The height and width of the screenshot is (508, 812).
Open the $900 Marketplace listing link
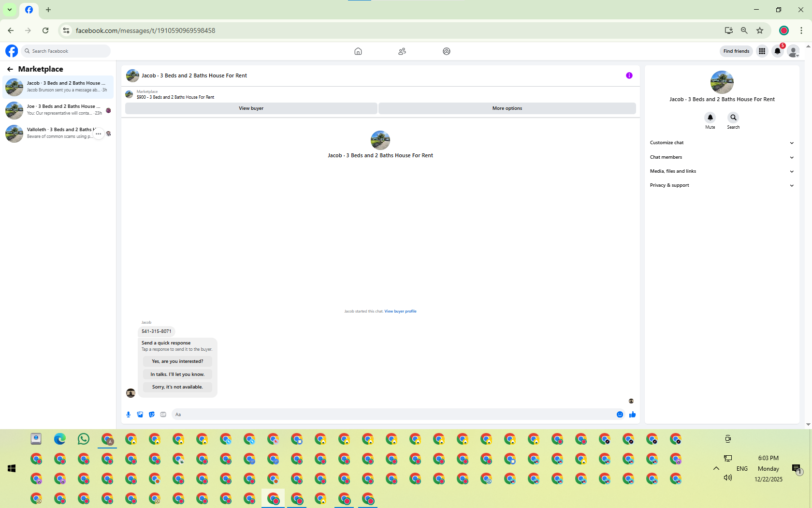coord(175,97)
